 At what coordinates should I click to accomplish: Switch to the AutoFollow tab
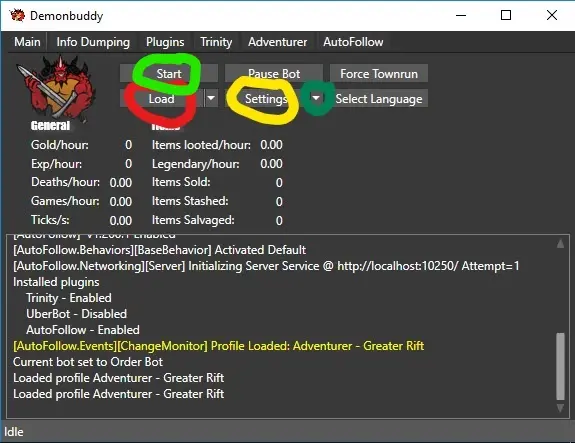tap(353, 42)
